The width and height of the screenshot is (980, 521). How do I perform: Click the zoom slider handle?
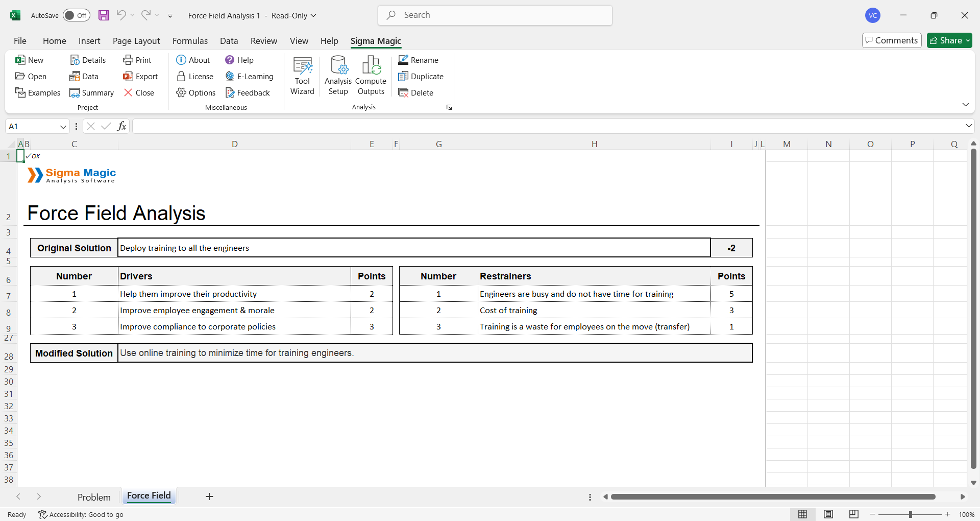910,514
